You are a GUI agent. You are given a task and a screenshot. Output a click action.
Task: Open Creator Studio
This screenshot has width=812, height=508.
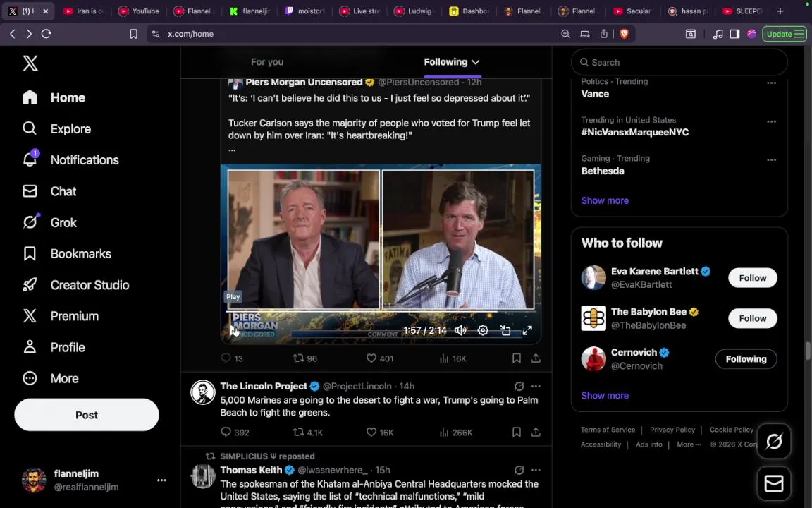click(x=76, y=284)
